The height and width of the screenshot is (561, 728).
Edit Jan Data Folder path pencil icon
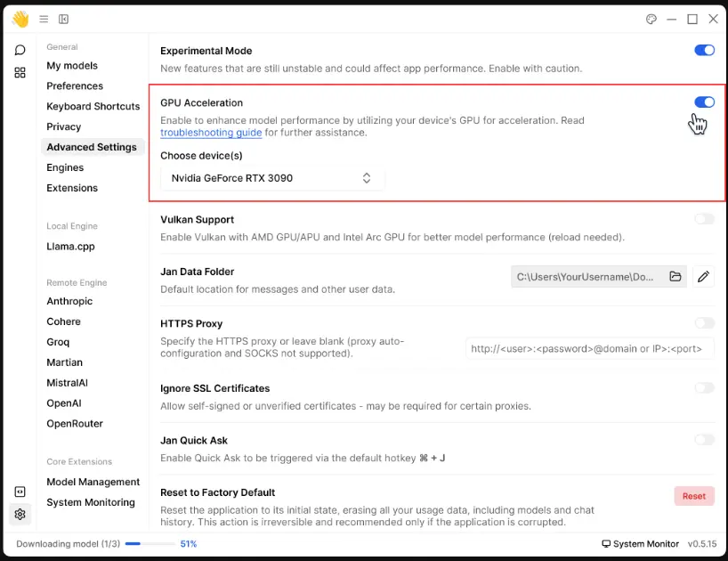tap(703, 277)
